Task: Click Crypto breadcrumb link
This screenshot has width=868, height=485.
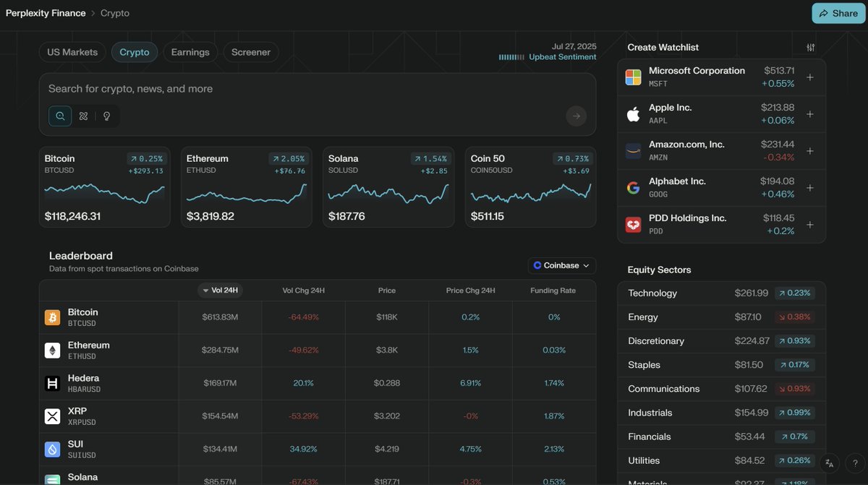Action: point(115,13)
